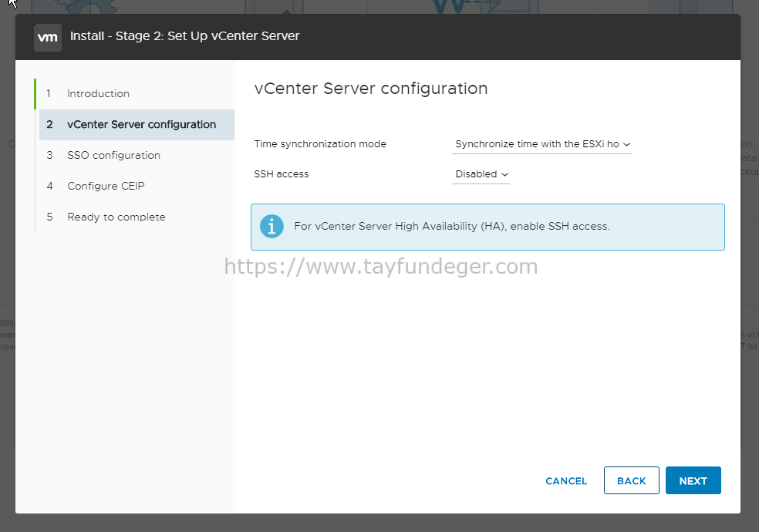This screenshot has height=532, width=759.
Task: Open the SSH access dropdown
Action: coord(481,174)
